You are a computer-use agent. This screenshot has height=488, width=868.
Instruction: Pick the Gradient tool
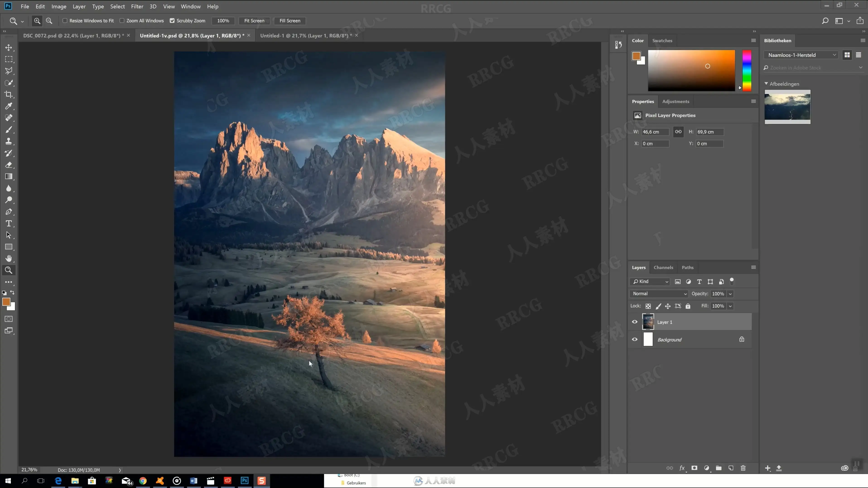9,177
